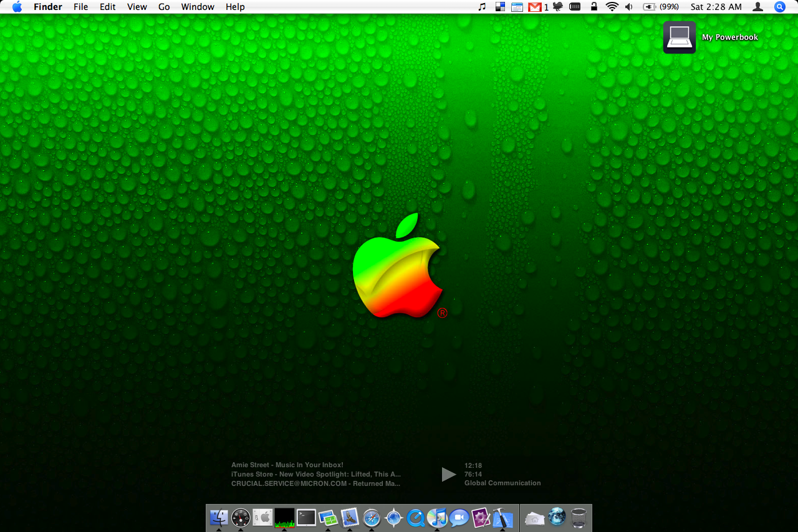
Task: Launch iChat from the Dock
Action: [459, 518]
